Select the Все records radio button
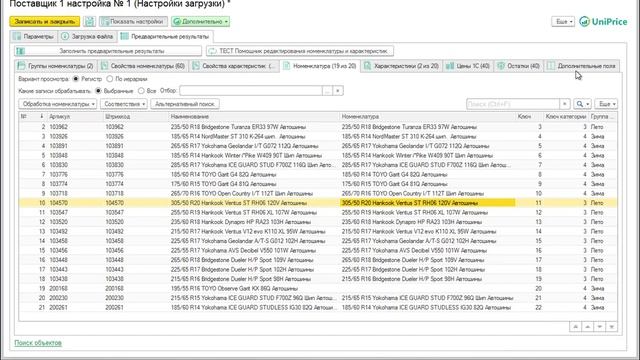640x360 pixels. point(141,91)
